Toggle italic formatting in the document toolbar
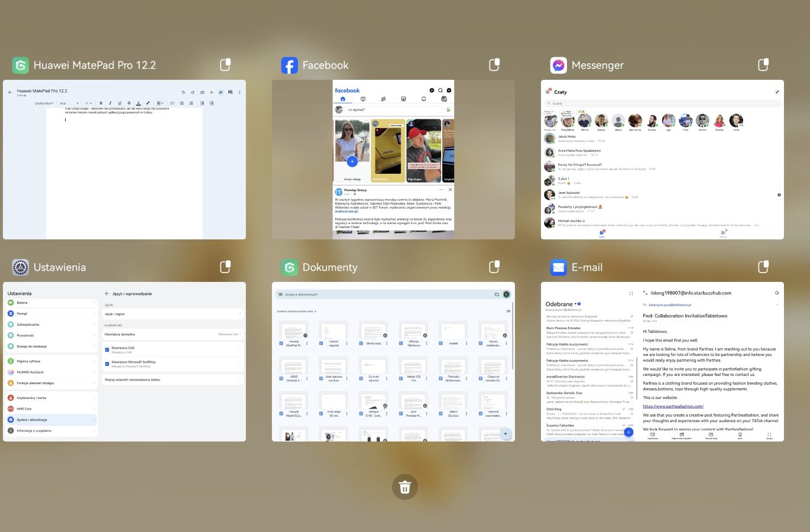Viewport: 810px width, 532px height. pos(110,103)
